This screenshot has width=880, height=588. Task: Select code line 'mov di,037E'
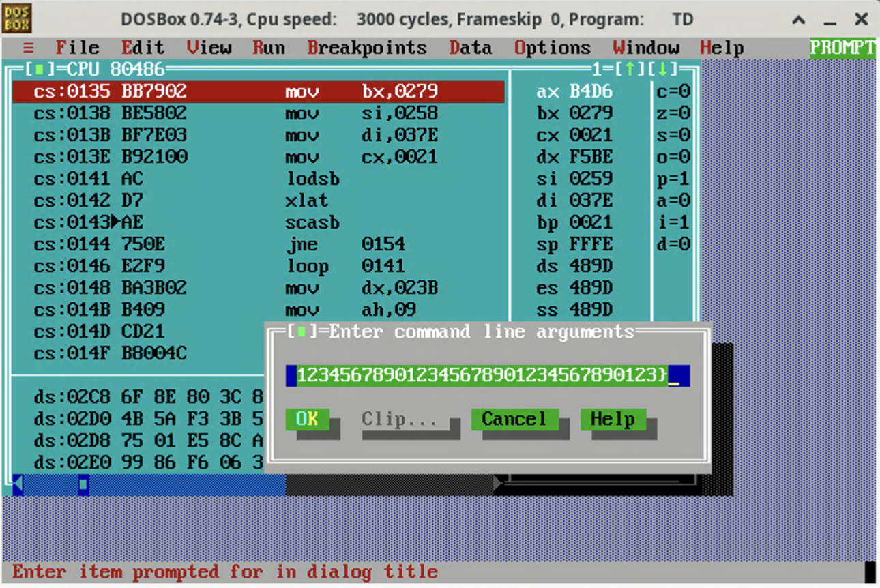(259, 135)
